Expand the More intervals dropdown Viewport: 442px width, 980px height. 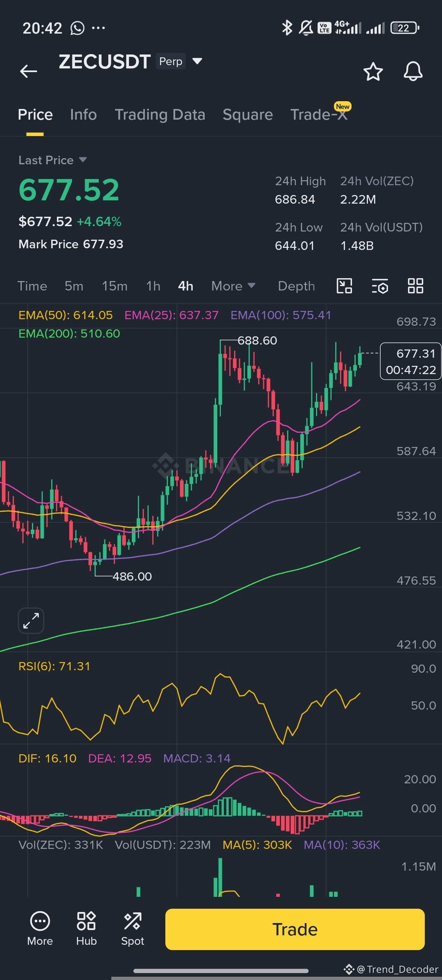point(233,286)
